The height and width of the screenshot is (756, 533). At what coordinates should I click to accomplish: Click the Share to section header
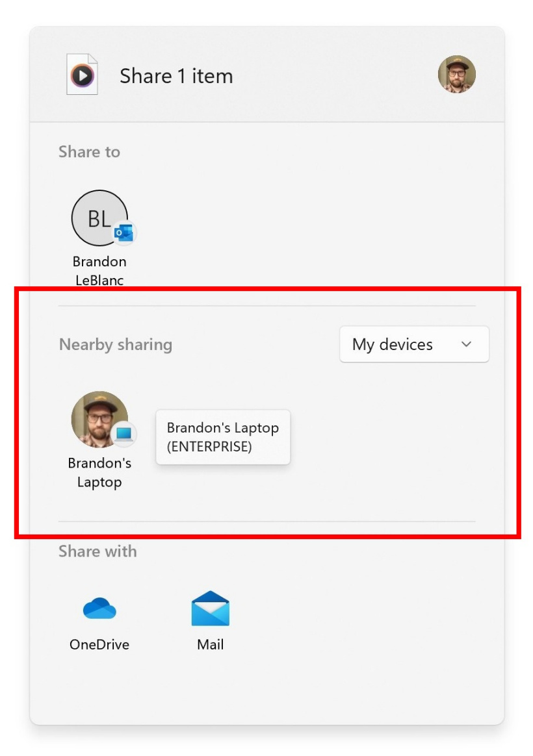(89, 152)
